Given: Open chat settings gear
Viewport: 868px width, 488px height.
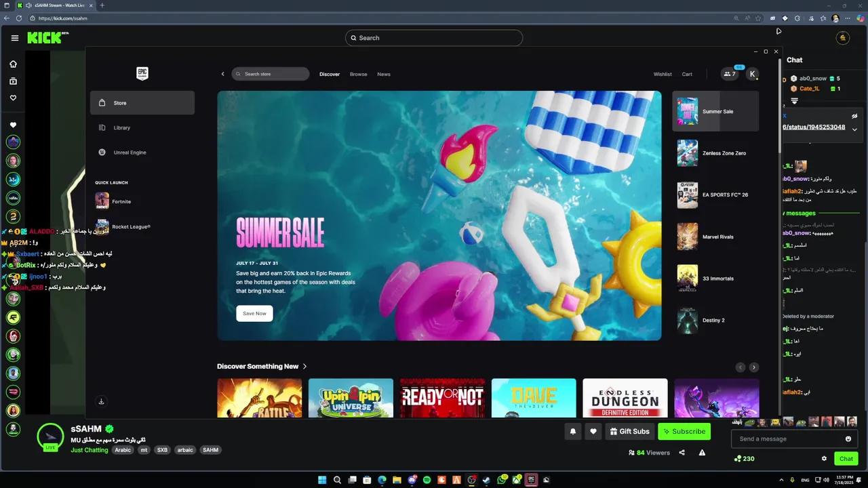Looking at the screenshot, I should pos(824,459).
